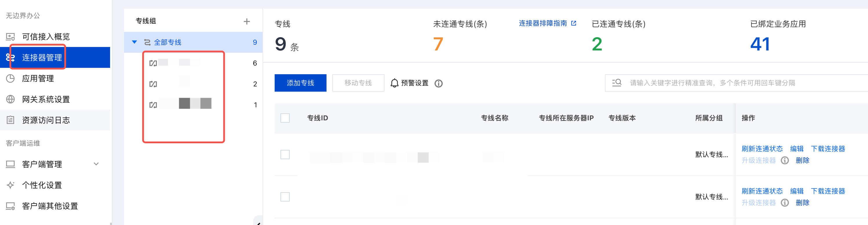Viewport: 868px width, 225px height.
Task: Click the plus icon to add 专线组
Action: 247,21
